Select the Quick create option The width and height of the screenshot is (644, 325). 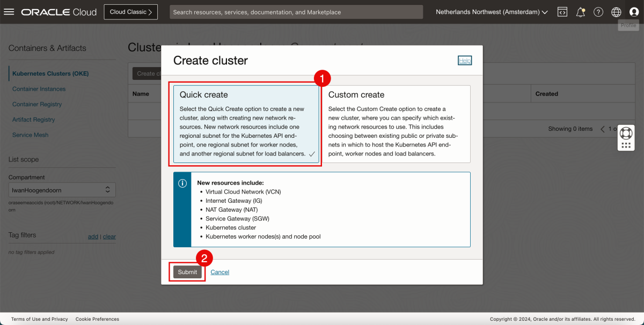pos(246,123)
